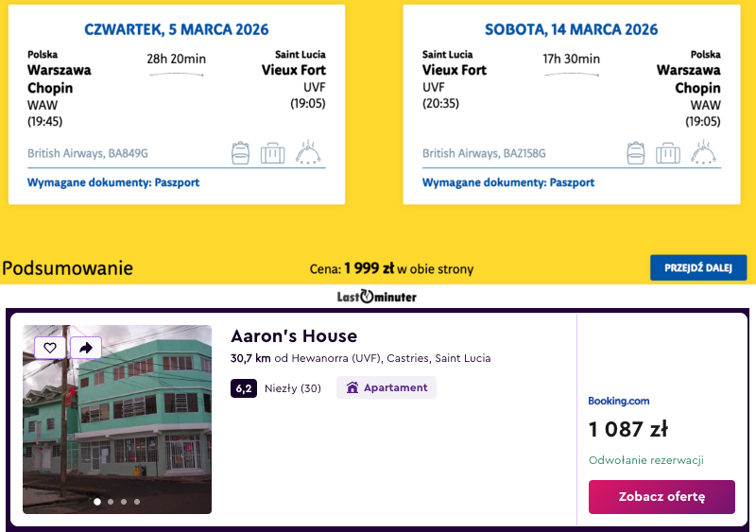
Task: Click the Lastminuter logo
Action: coord(377,297)
